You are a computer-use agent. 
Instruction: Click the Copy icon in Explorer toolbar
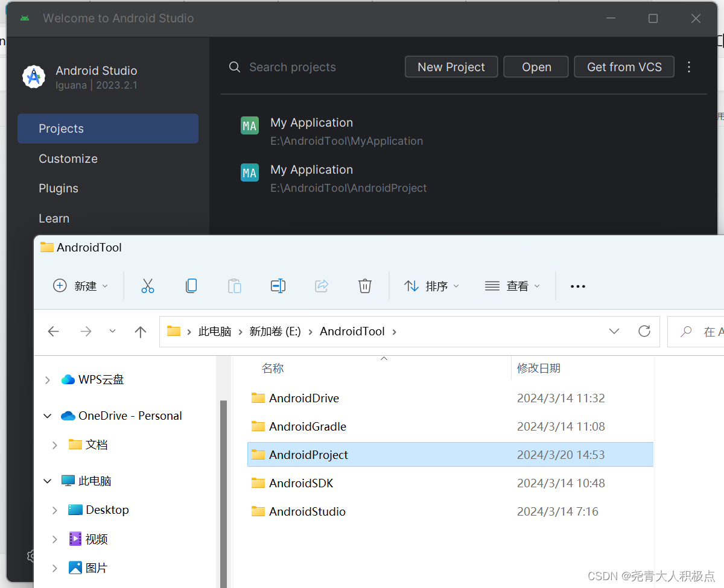(x=191, y=286)
